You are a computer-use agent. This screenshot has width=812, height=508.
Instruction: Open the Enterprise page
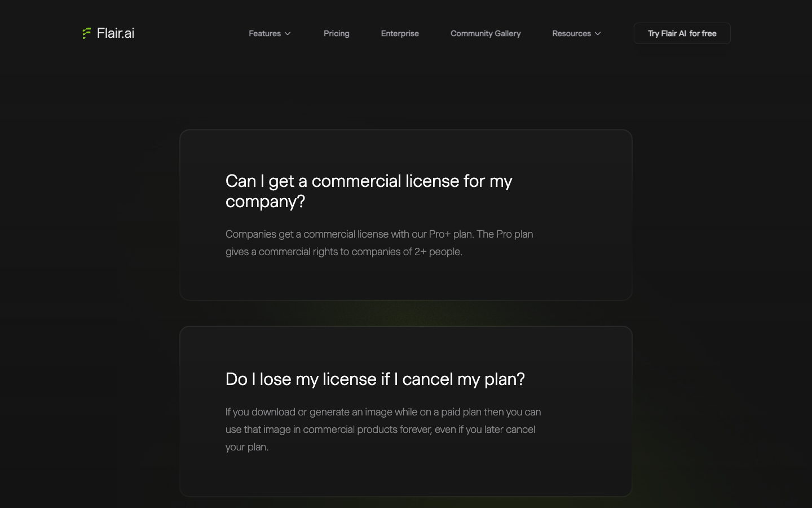pyautogui.click(x=400, y=33)
